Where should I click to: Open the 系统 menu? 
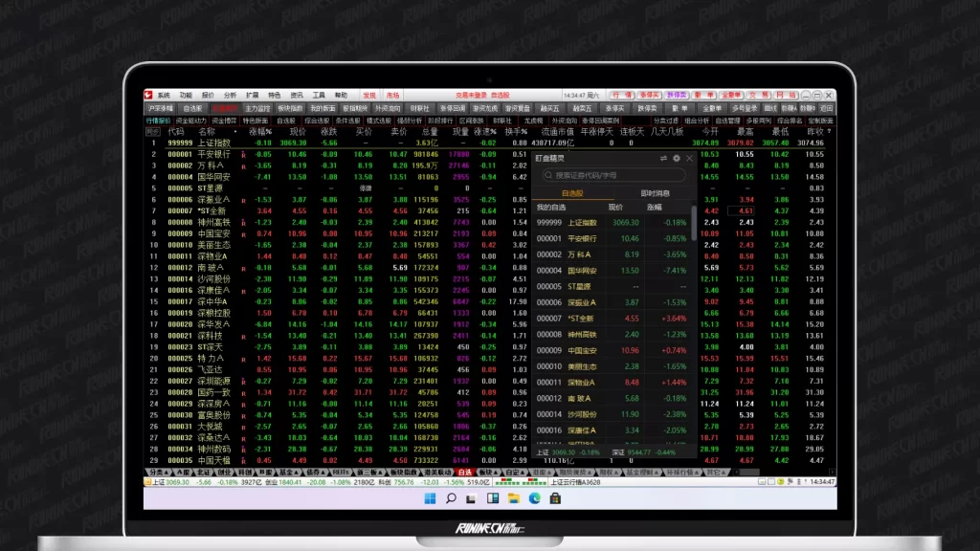point(164,96)
